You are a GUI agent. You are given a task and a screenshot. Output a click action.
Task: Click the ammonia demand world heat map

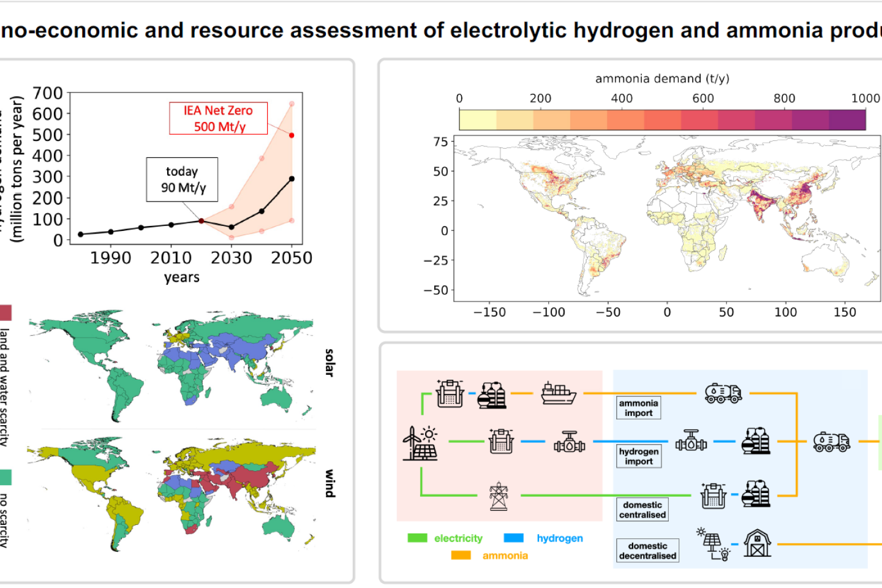coord(668,218)
